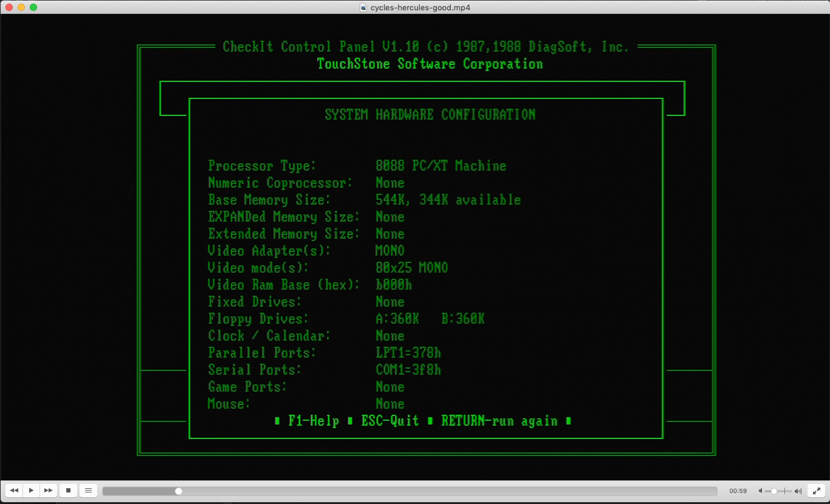The width and height of the screenshot is (830, 504).
Task: Select the Serial Ports label
Action: click(x=255, y=370)
